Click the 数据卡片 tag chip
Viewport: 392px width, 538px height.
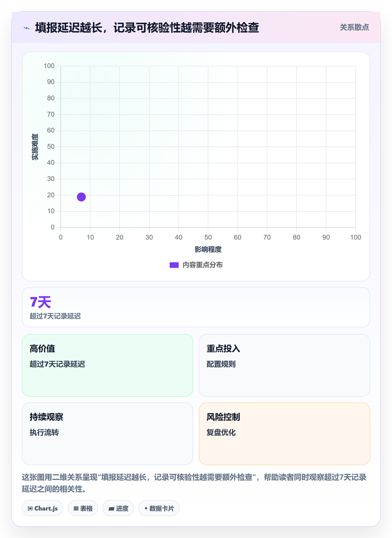click(159, 508)
